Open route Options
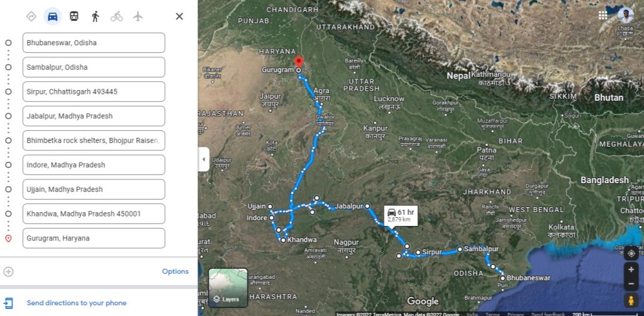 point(175,271)
